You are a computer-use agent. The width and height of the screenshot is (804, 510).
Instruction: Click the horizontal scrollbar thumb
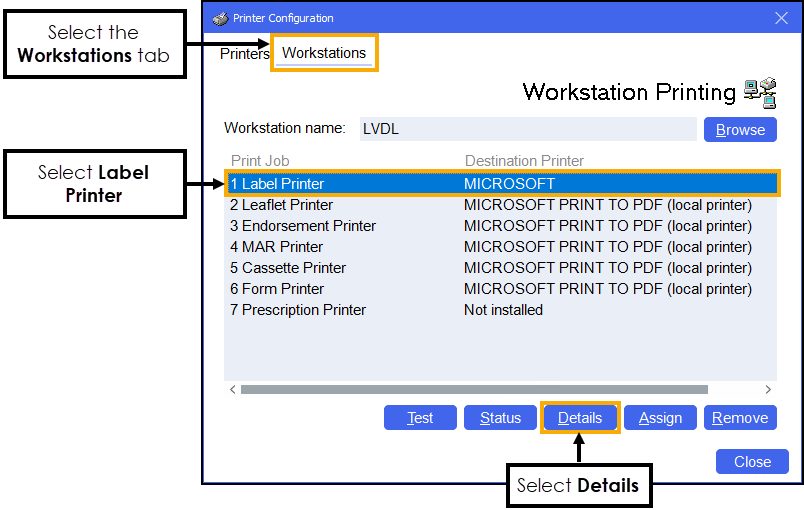pyautogui.click(x=474, y=390)
